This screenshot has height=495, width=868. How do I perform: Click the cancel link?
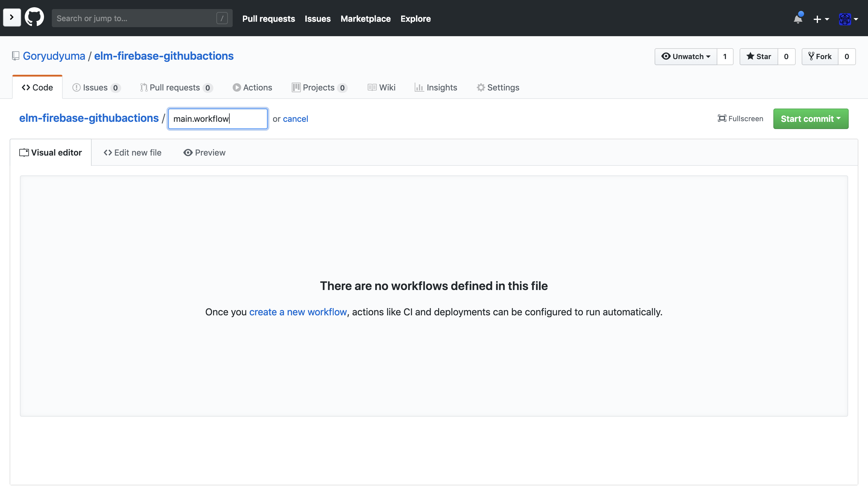296,118
